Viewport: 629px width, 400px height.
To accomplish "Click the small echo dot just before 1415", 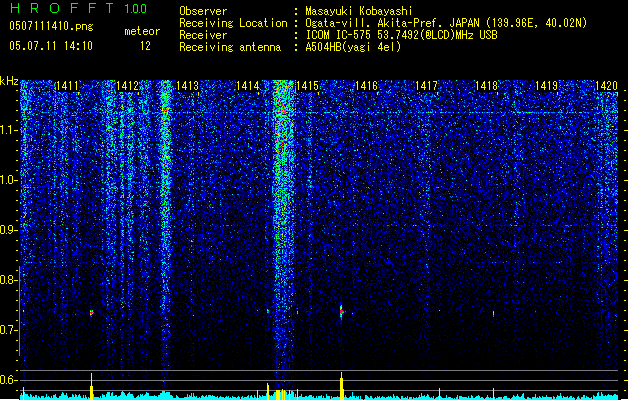I will pyautogui.click(x=297, y=312).
